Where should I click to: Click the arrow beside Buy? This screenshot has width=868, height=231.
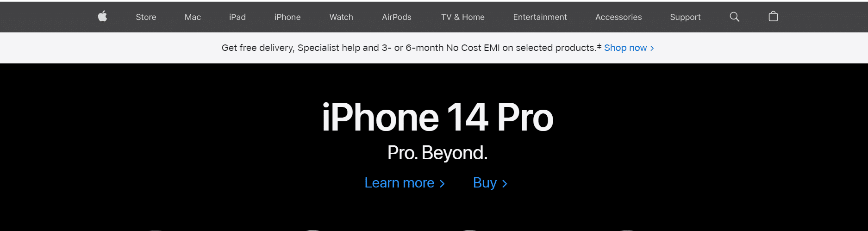pyautogui.click(x=505, y=184)
